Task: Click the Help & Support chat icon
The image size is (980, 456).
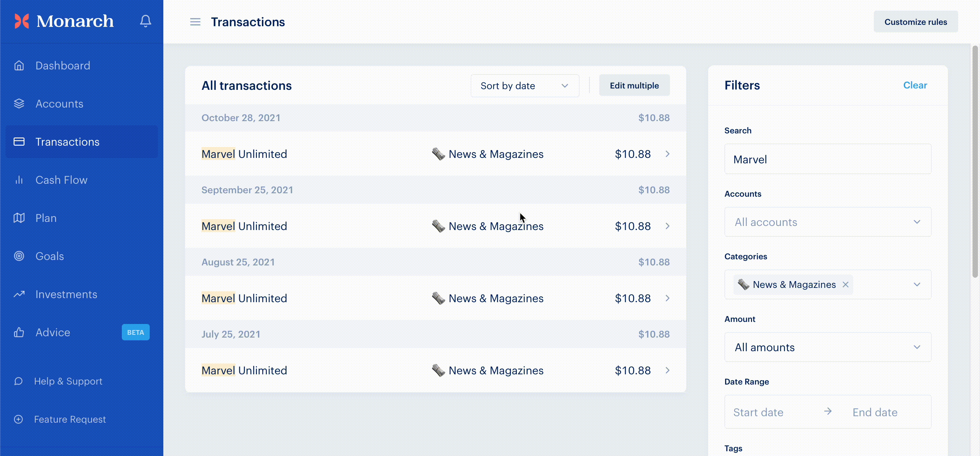Action: (x=18, y=381)
